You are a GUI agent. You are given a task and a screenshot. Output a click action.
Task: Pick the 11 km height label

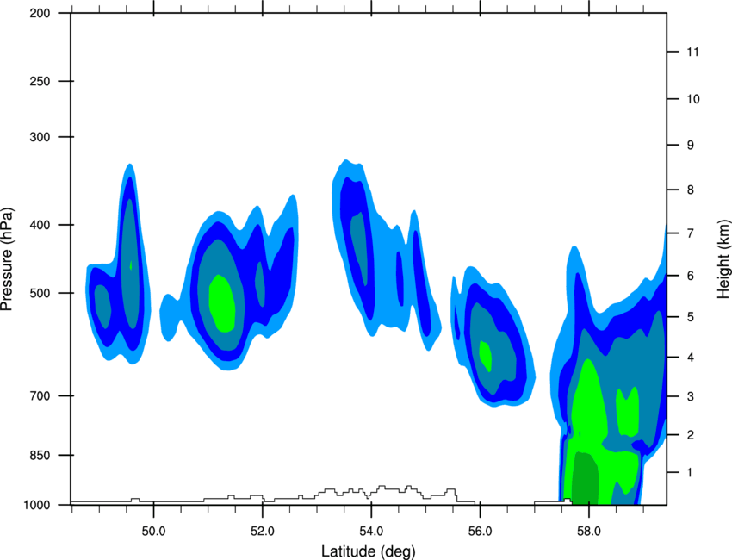point(692,52)
